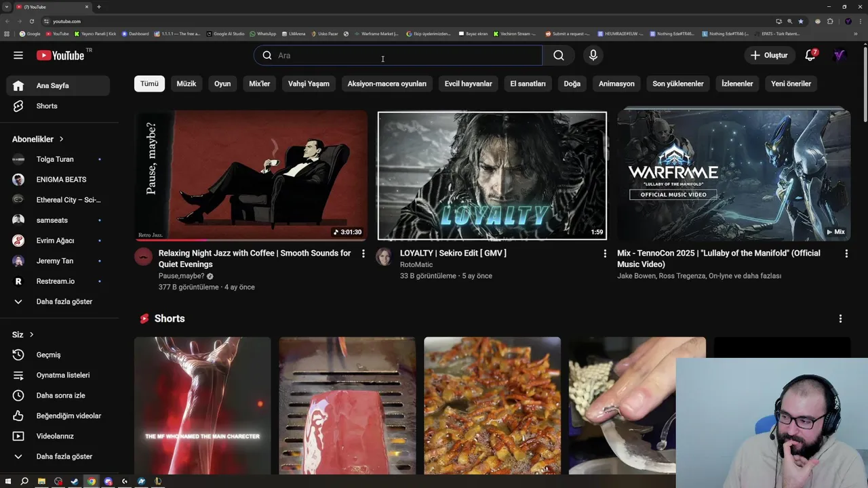
Task: Open Chrome extensions puzzle icon
Action: (x=830, y=21)
